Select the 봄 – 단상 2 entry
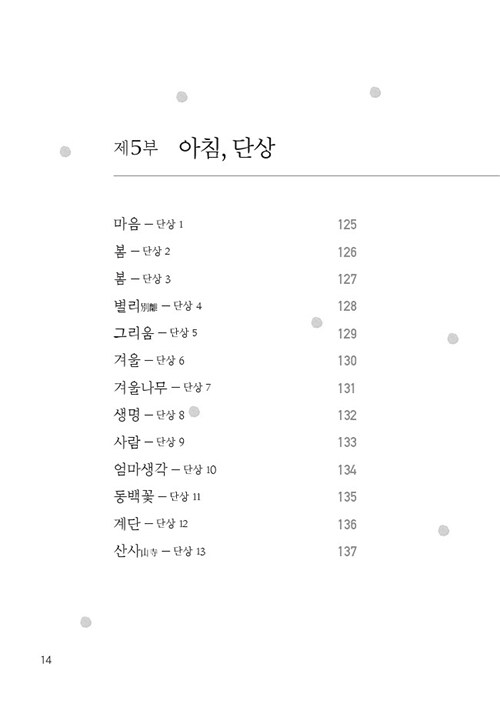The width and height of the screenshot is (500, 704). (x=142, y=251)
